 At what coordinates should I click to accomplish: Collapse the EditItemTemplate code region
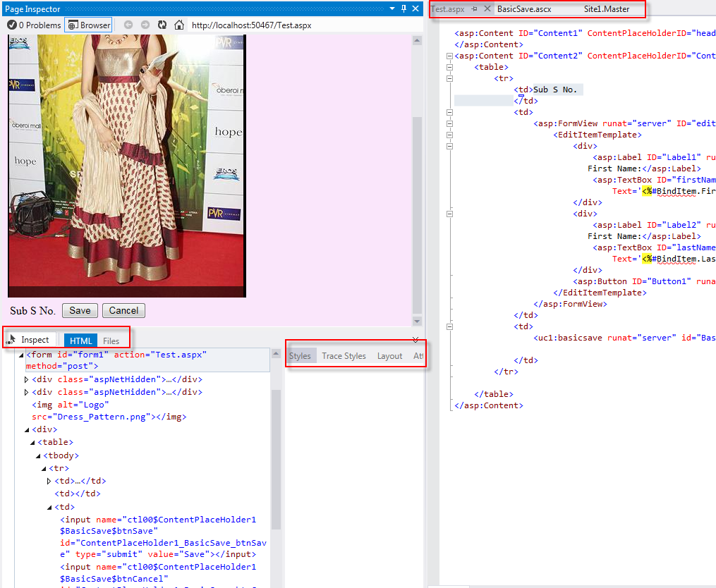point(449,135)
